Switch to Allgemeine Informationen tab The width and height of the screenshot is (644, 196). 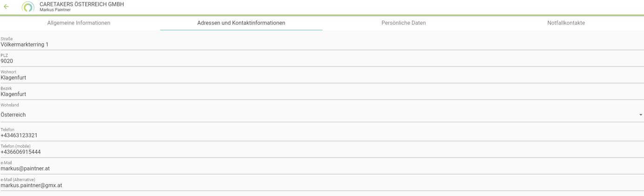pos(79,23)
